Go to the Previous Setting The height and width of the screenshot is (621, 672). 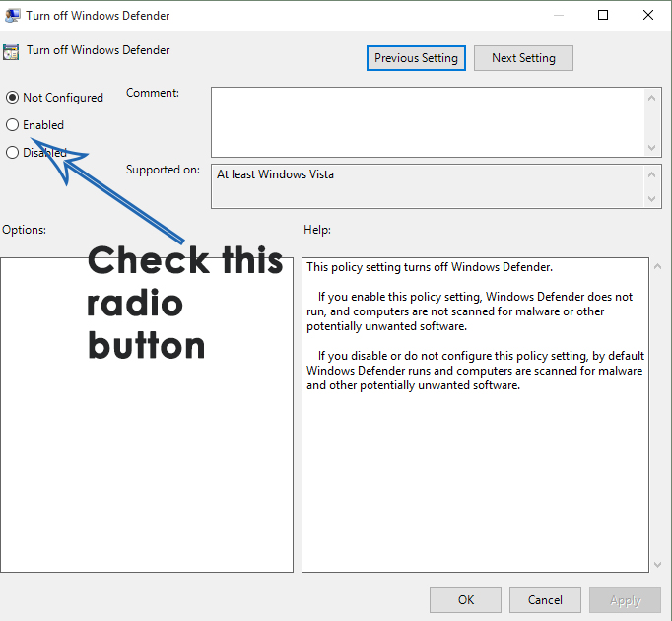(416, 58)
